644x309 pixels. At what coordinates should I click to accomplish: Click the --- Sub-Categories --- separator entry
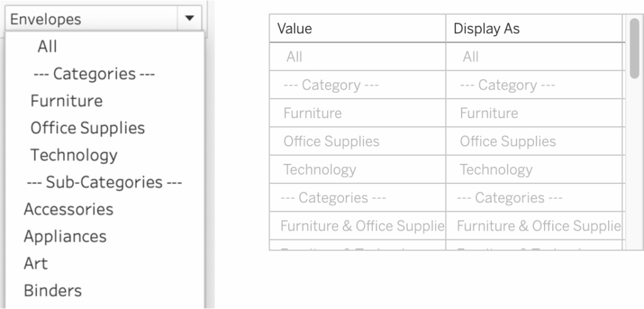click(x=104, y=182)
